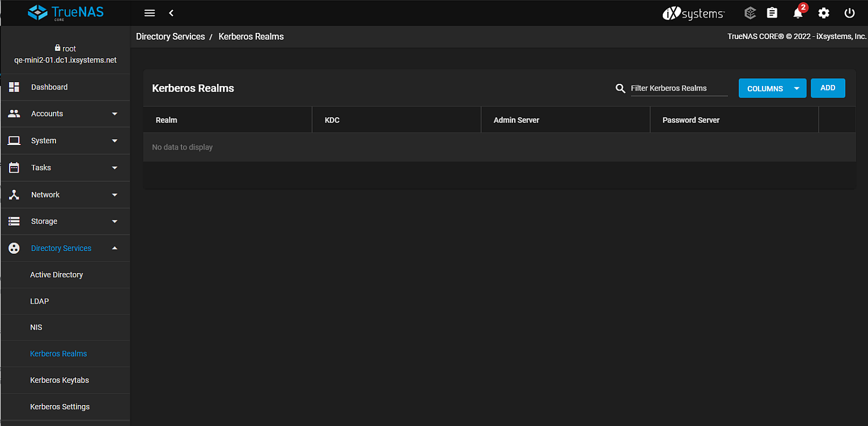Click the Directory Services breadcrumb link

coord(170,37)
